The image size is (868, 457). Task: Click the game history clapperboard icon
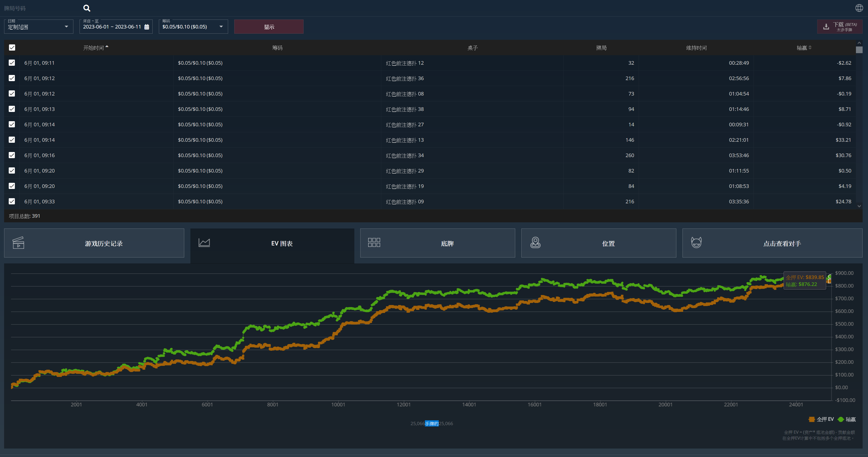(18, 243)
